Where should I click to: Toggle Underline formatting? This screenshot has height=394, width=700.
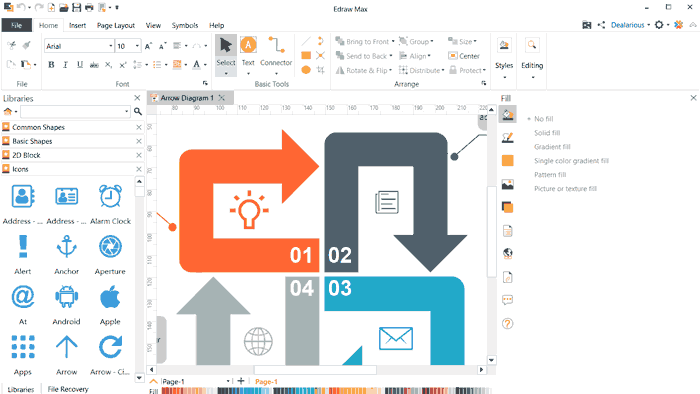[x=80, y=65]
